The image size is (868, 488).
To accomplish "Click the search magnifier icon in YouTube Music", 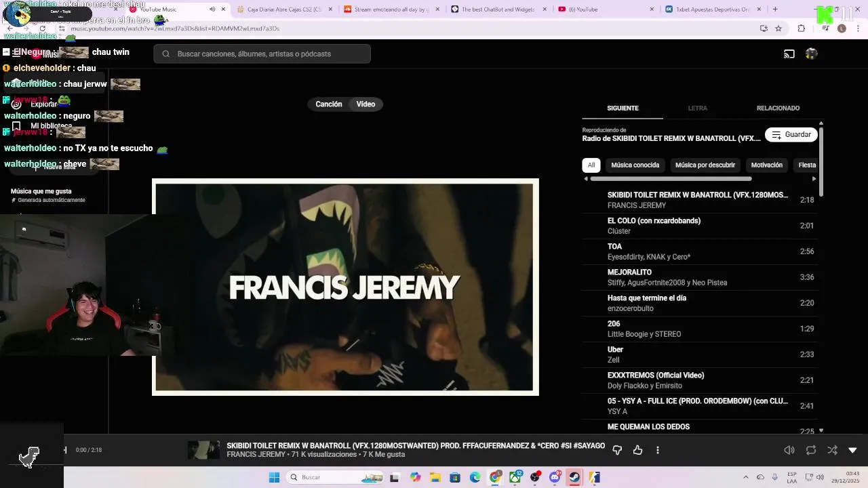I will (165, 54).
